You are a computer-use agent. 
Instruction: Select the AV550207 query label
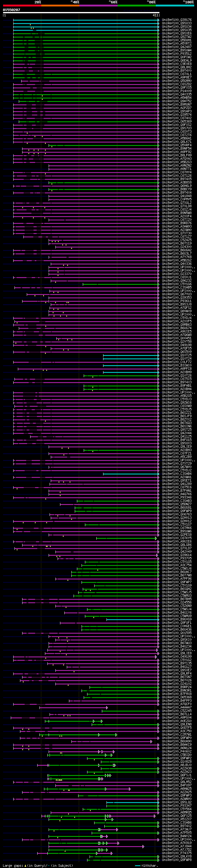[11, 10]
